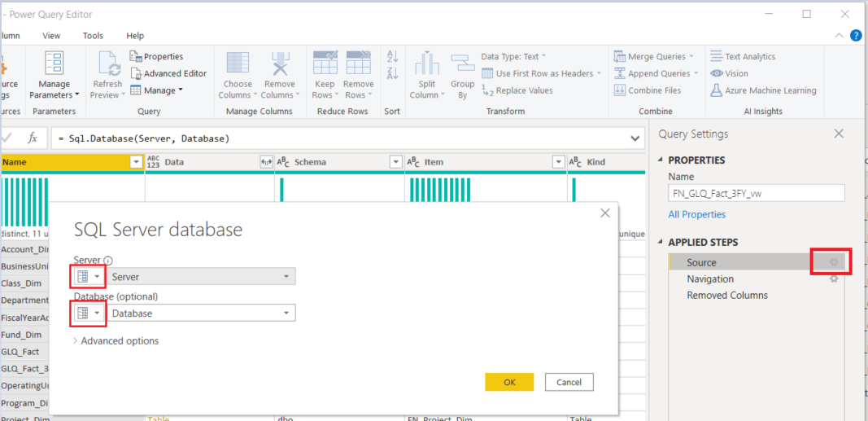Open the Tools ribbon tab

[x=93, y=36]
